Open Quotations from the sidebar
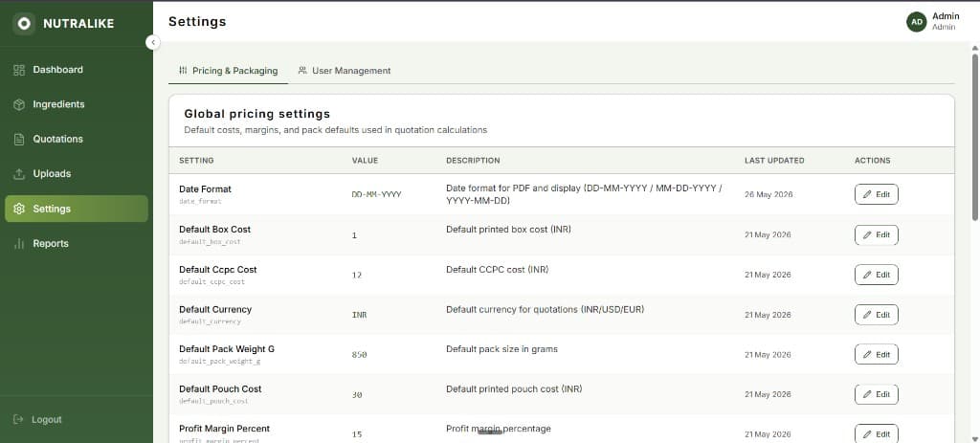The height and width of the screenshot is (443, 980). pyautogui.click(x=77, y=139)
